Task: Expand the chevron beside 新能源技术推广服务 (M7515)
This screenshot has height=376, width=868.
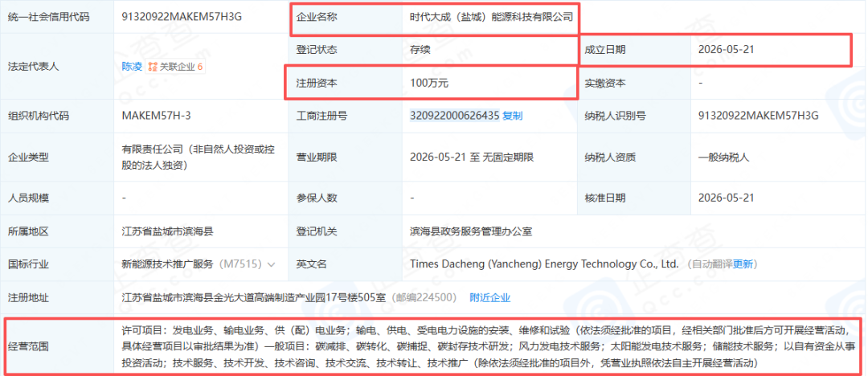Action: point(272,264)
